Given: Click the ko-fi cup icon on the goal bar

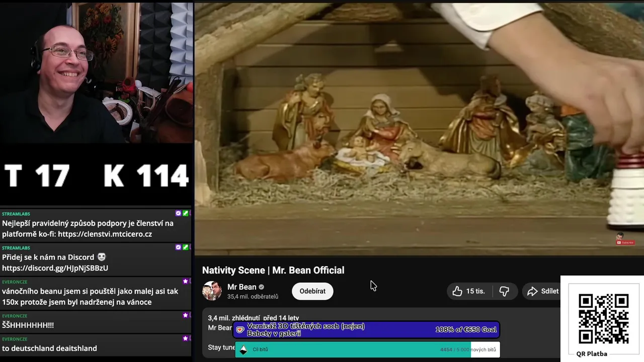Looking at the screenshot, I should [x=240, y=330].
